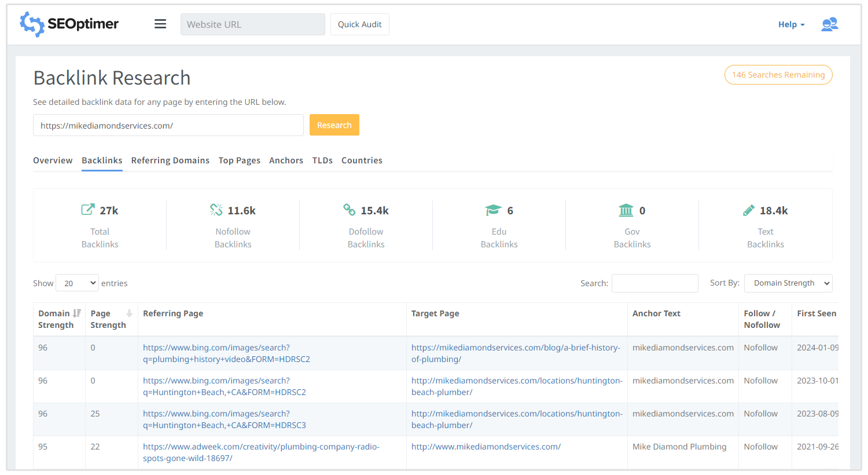The image size is (868, 475).
Task: Click the Text Backlinks pencil icon
Action: (x=748, y=210)
